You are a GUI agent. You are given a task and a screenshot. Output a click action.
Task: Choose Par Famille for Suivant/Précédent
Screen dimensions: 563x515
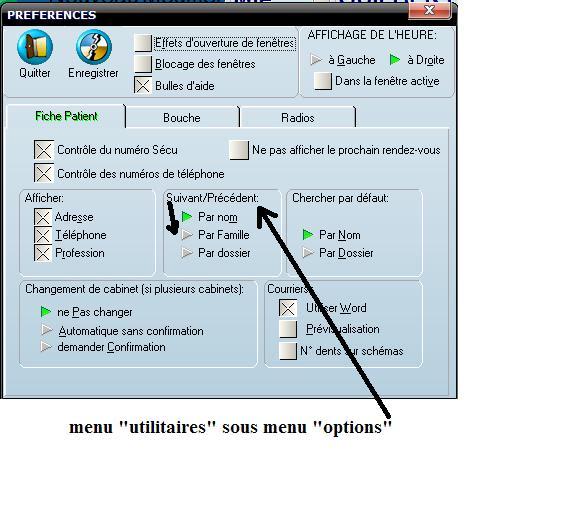point(187,235)
